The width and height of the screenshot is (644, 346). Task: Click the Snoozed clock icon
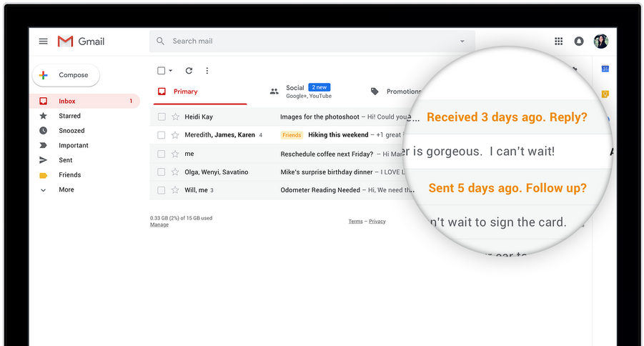(x=43, y=131)
